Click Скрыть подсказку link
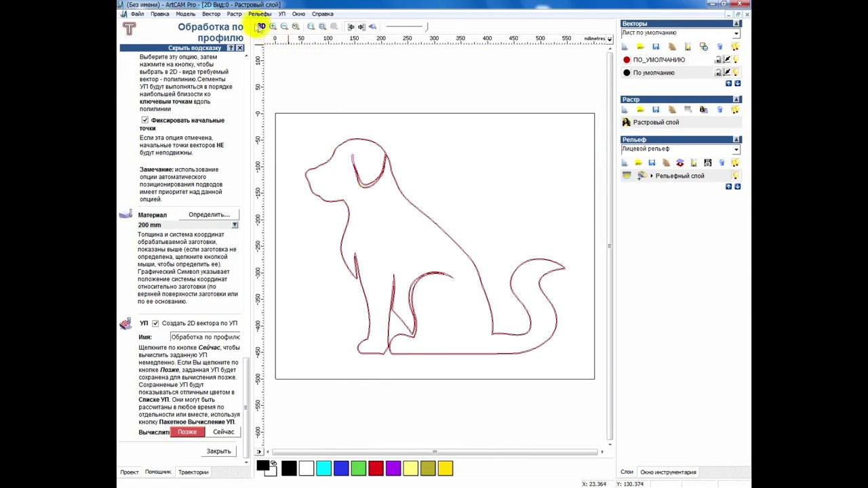868x488 pixels. tap(195, 48)
